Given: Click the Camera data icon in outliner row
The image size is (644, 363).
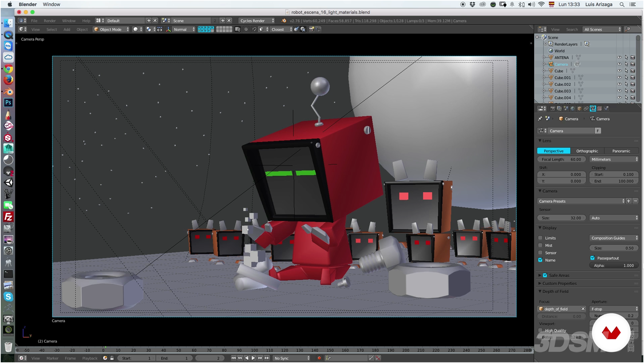Looking at the screenshot, I should click(x=577, y=64).
